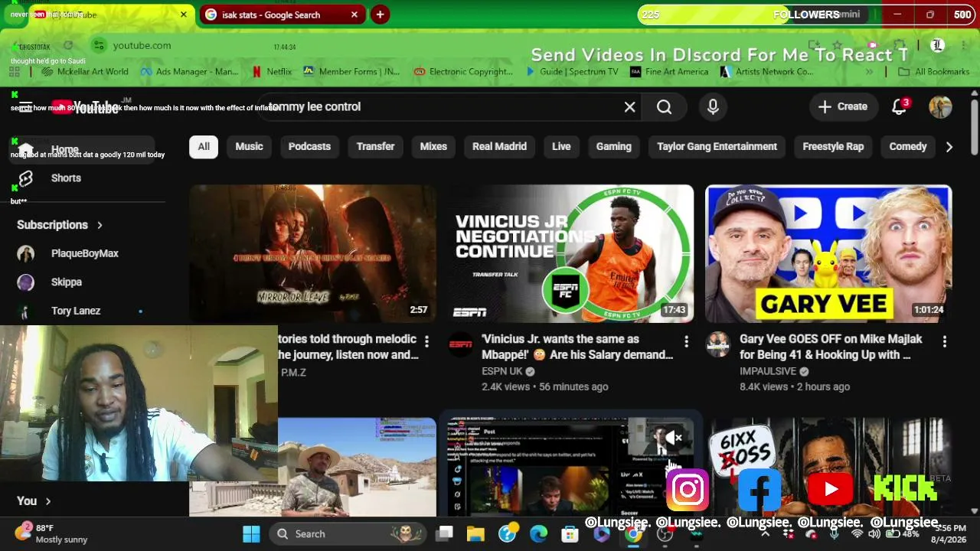This screenshot has height=551, width=980.
Task: Select the Transfer filter chip
Action: (375, 147)
